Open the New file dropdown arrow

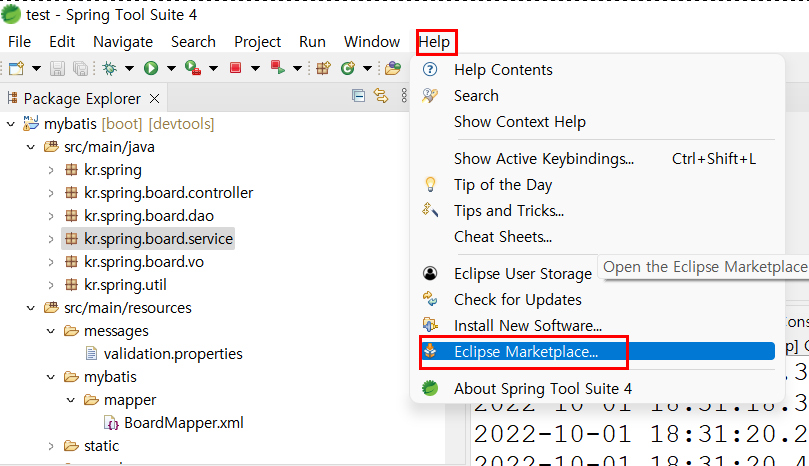pyautogui.click(x=36, y=68)
